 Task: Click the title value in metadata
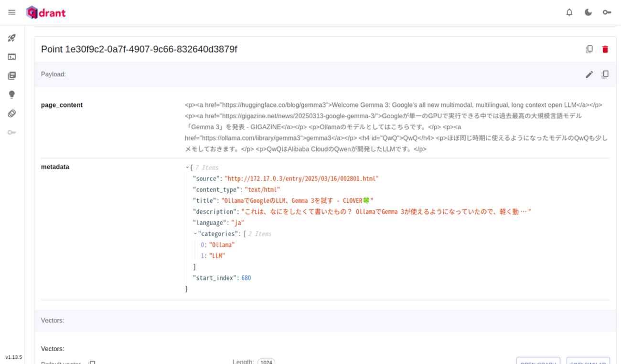(297, 200)
